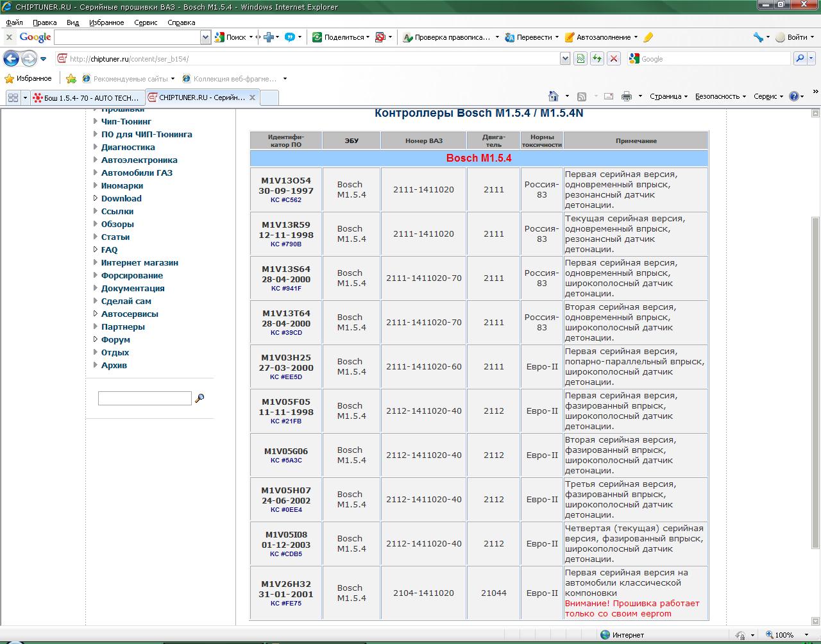The height and width of the screenshot is (644, 821).
Task: Open the Вид menu
Action: click(73, 22)
